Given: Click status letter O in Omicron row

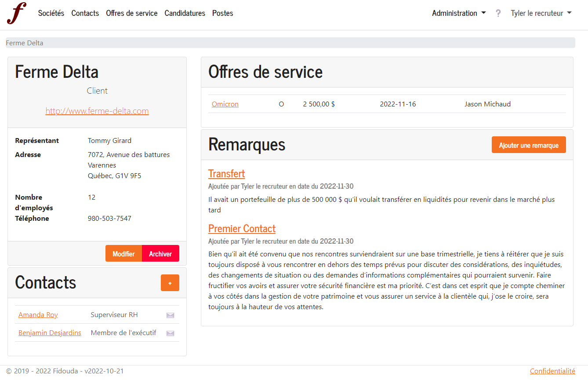Looking at the screenshot, I should point(281,104).
